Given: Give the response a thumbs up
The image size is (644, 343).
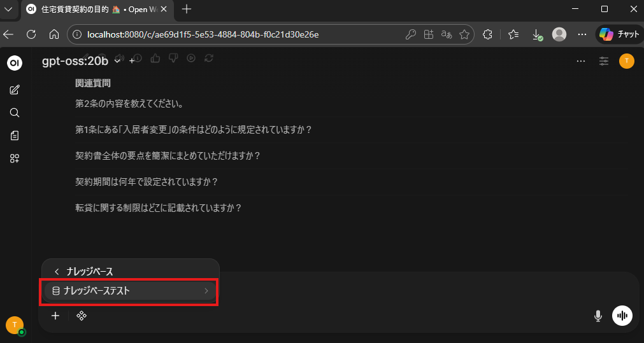Looking at the screenshot, I should pos(155,59).
